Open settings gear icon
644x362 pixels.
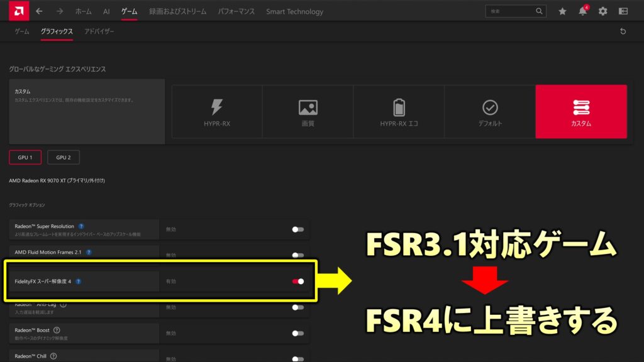pos(602,11)
